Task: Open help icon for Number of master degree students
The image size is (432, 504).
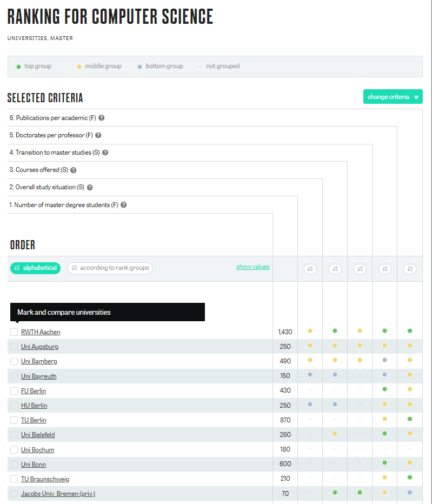Action: [x=123, y=205]
